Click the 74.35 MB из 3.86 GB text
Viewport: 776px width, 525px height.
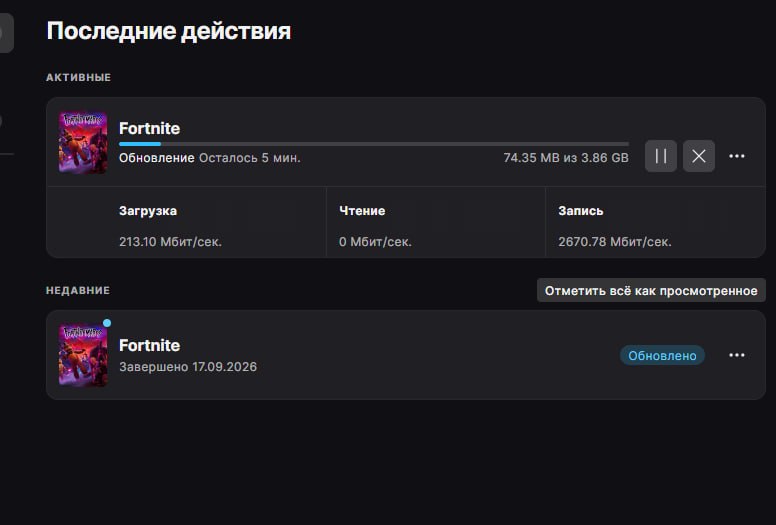[566, 158]
